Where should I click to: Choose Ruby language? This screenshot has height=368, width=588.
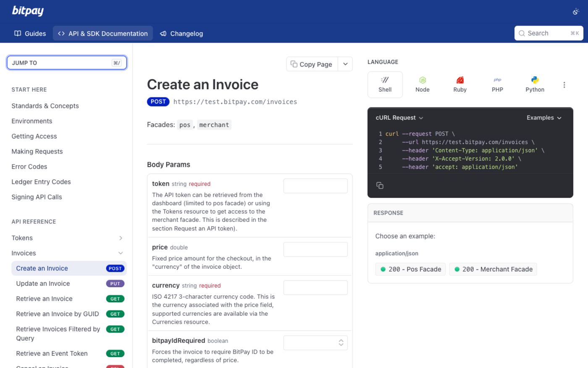coord(460,85)
